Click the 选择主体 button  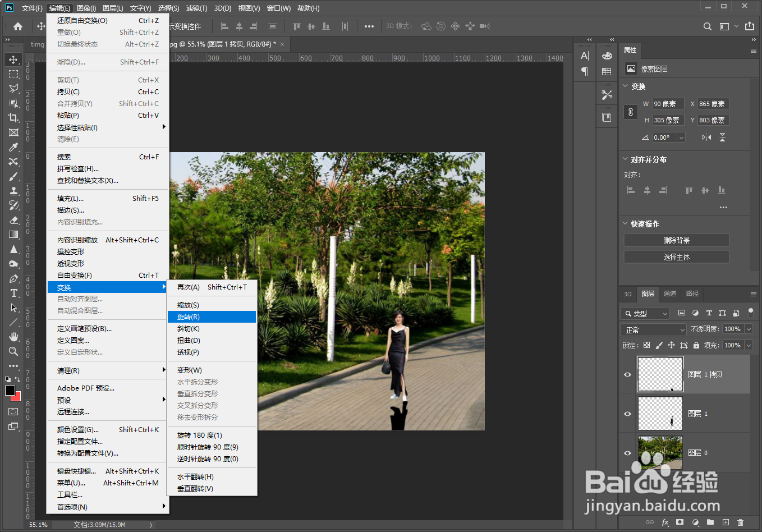click(x=677, y=257)
